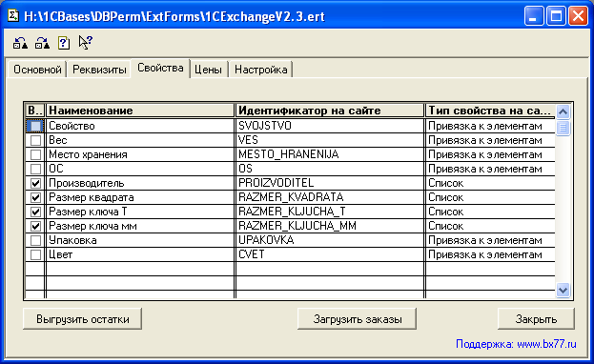Viewport: 594px width, 364px height.
Task: Open the Настройка tab
Action: click(x=260, y=70)
